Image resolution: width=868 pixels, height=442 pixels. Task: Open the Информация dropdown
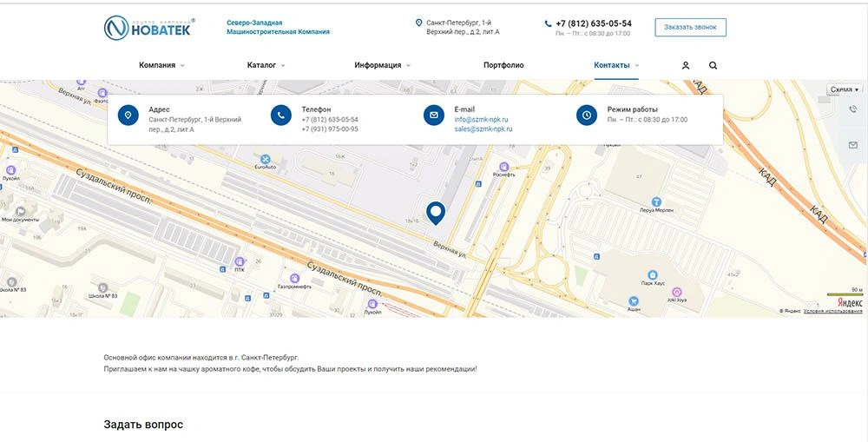coord(382,65)
